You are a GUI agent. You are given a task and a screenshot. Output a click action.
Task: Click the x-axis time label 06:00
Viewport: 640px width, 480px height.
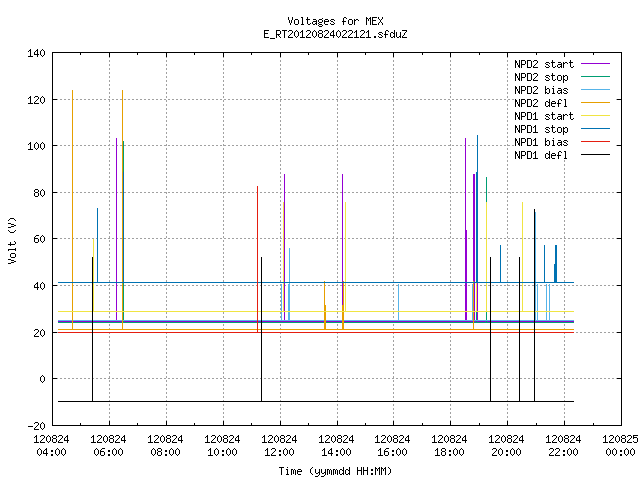(x=108, y=453)
